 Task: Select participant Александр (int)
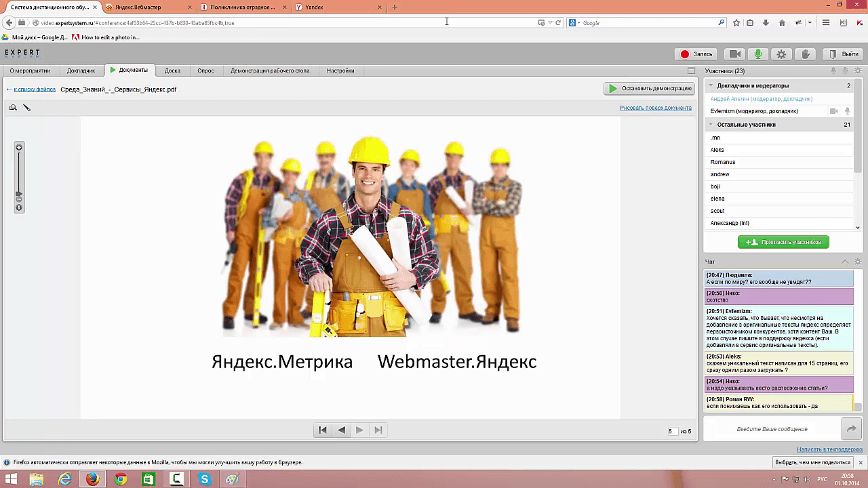(779, 223)
